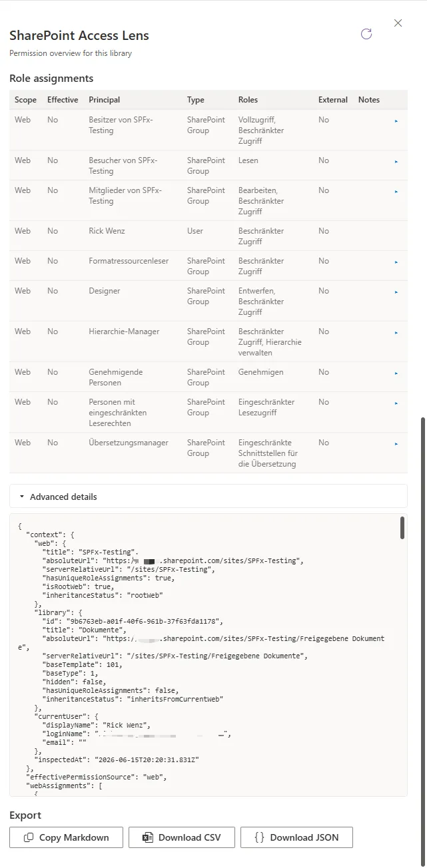Image resolution: width=427 pixels, height=868 pixels.
Task: Click the Principal column header
Action: tap(105, 100)
